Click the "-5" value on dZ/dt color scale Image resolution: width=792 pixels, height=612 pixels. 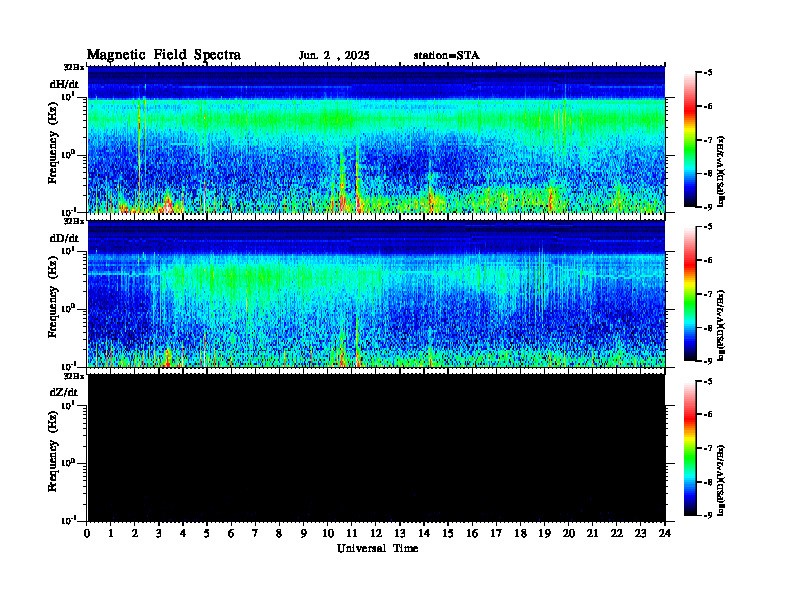[x=708, y=382]
